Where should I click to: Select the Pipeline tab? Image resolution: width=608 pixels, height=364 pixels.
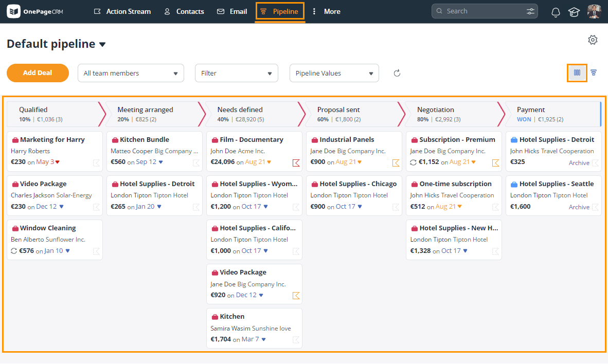(x=280, y=12)
